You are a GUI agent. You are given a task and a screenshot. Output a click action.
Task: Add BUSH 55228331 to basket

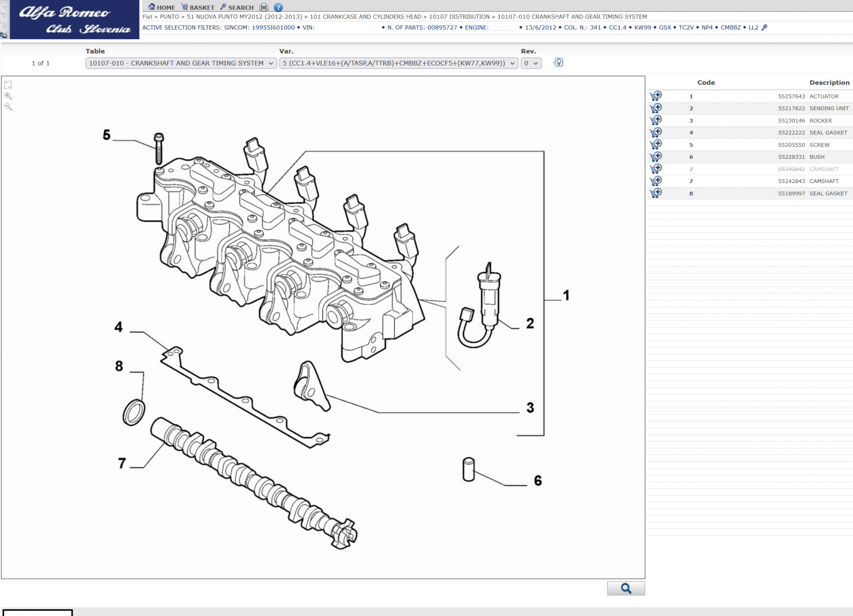pyautogui.click(x=655, y=157)
